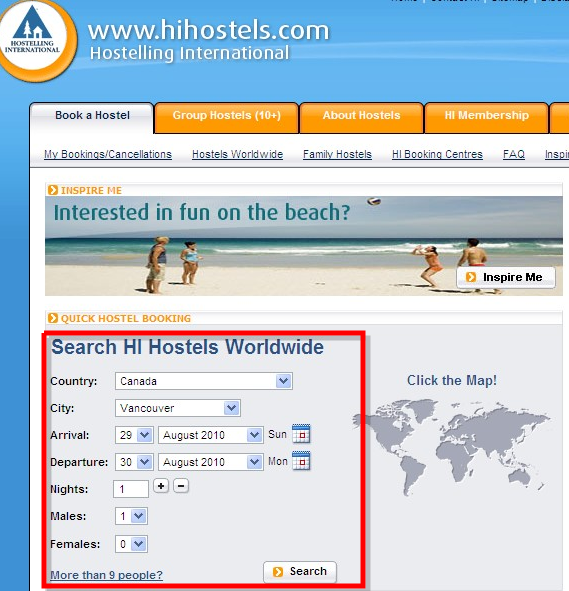Open My Bookings/Cancellations link

pos(108,154)
